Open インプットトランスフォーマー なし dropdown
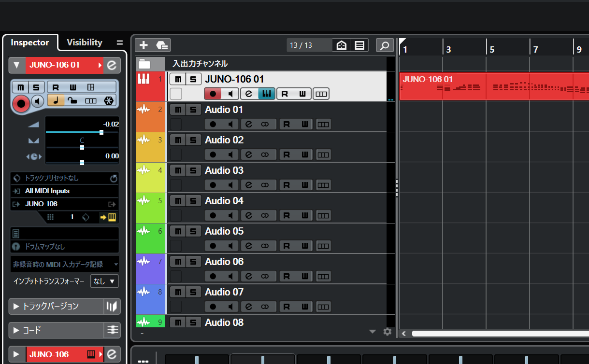This screenshot has height=364, width=589. (104, 281)
